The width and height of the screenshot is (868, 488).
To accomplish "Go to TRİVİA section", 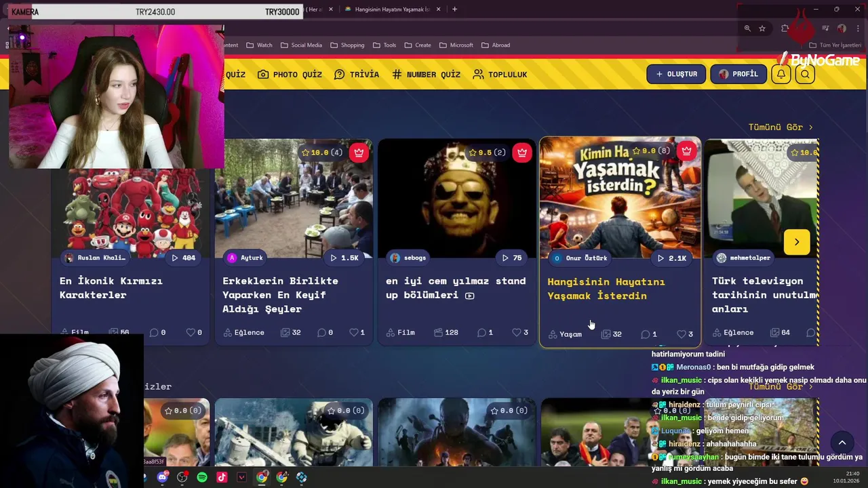I will 357,75.
